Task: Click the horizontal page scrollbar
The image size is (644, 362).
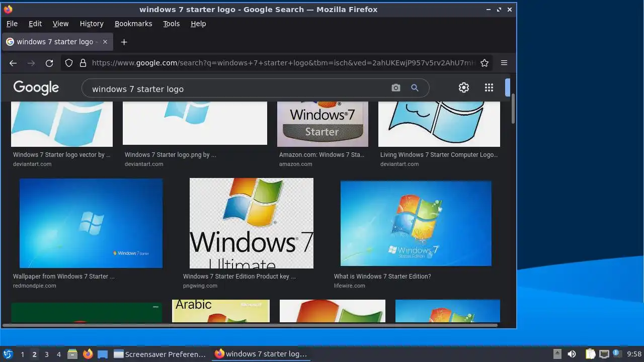Action: coord(250,325)
